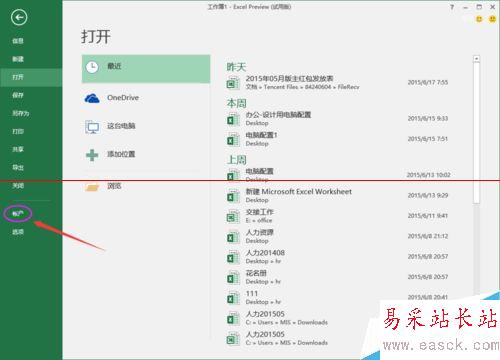Click Excel icon beside 新建 Microsoft Excel Worksheet
The height and width of the screenshot is (360, 500).
pyautogui.click(x=233, y=196)
